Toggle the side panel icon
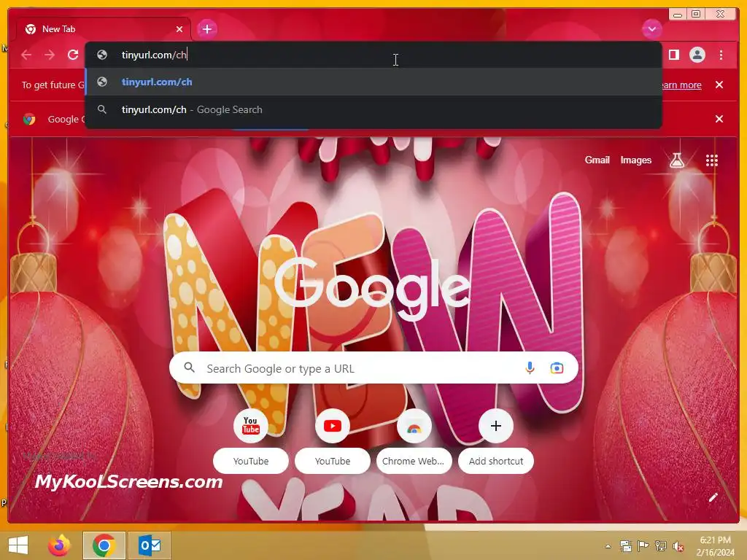This screenshot has width=747, height=560. click(673, 55)
